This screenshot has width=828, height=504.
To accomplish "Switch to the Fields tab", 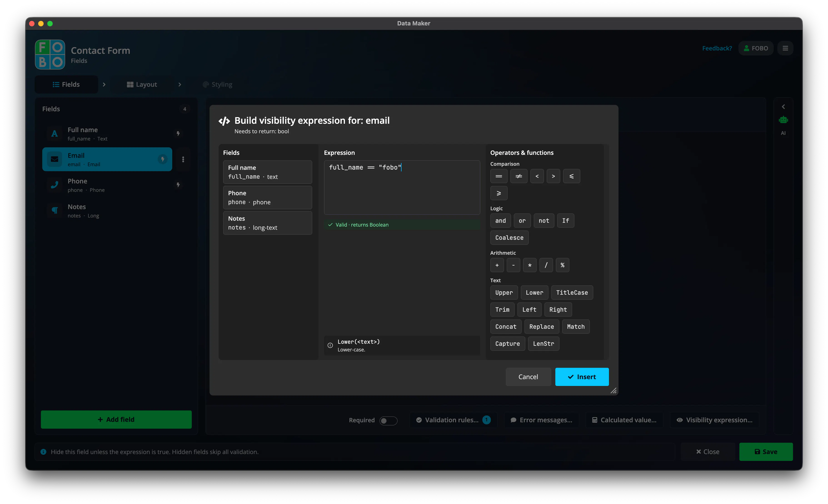I will [x=66, y=84].
